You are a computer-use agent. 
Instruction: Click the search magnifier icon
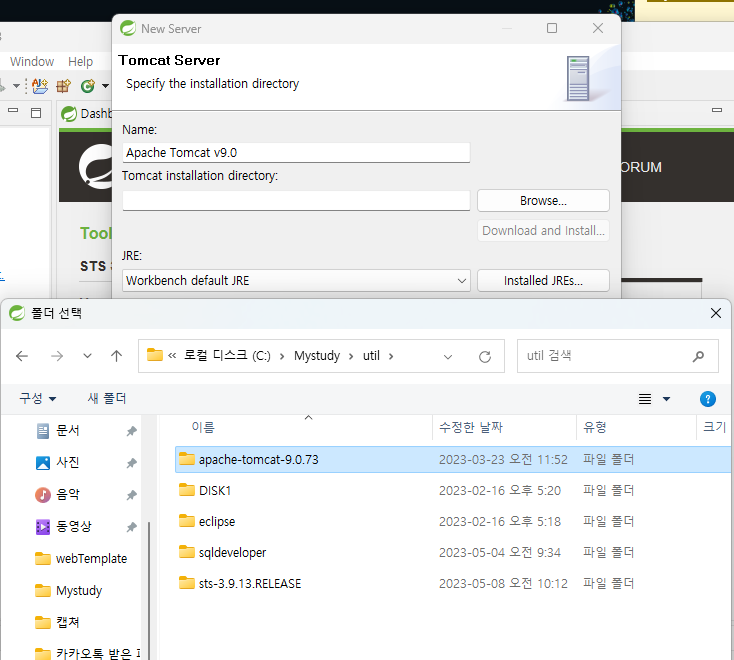[698, 356]
